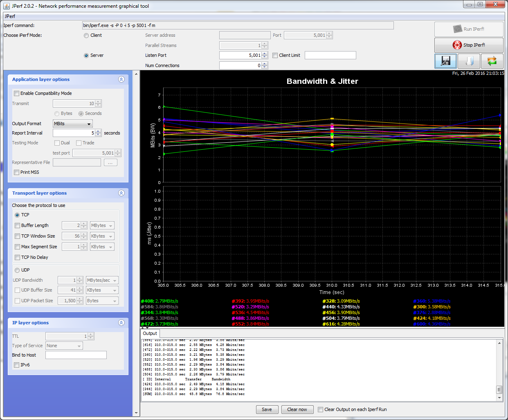Click the JPerf Java icon in title bar
The image size is (508, 420).
coord(7,6)
